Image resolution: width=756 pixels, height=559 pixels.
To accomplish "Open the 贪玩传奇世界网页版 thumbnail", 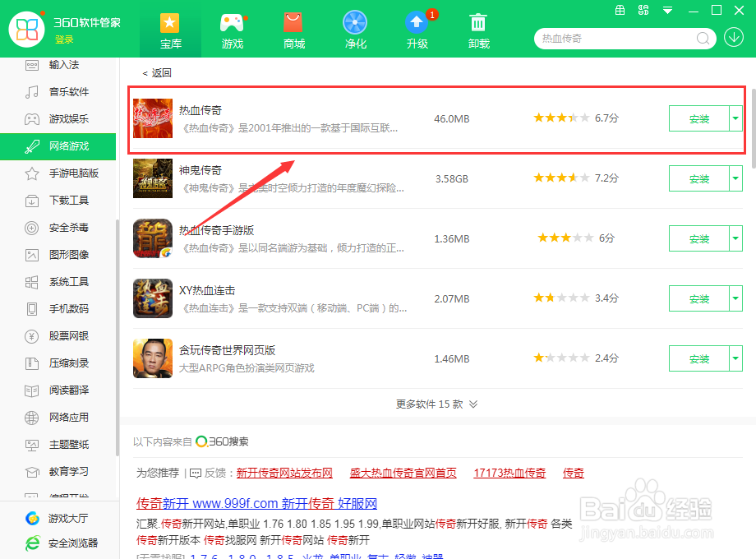I will pos(153,358).
